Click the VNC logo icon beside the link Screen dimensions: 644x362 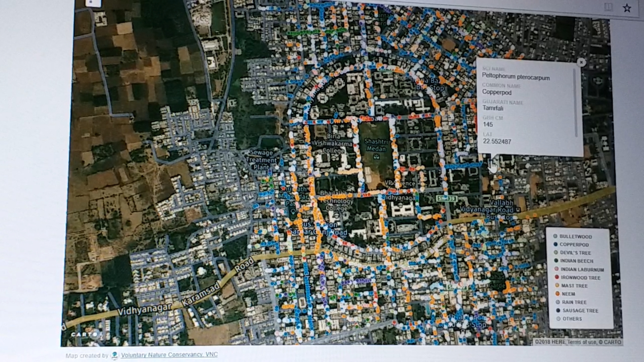pos(115,355)
